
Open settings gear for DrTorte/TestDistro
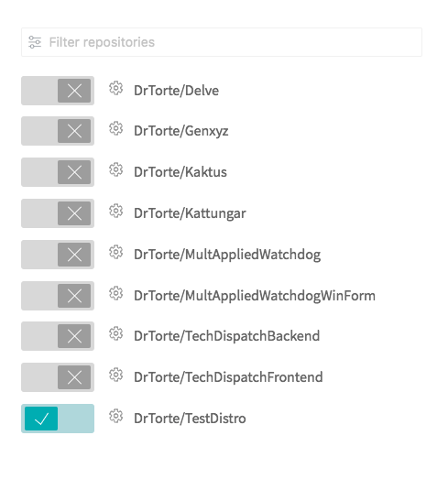click(115, 416)
